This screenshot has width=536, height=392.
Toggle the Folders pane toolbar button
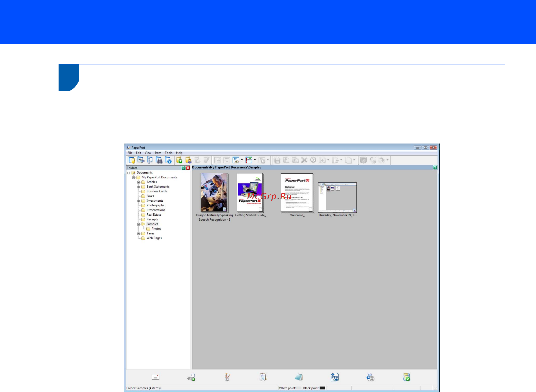point(132,160)
